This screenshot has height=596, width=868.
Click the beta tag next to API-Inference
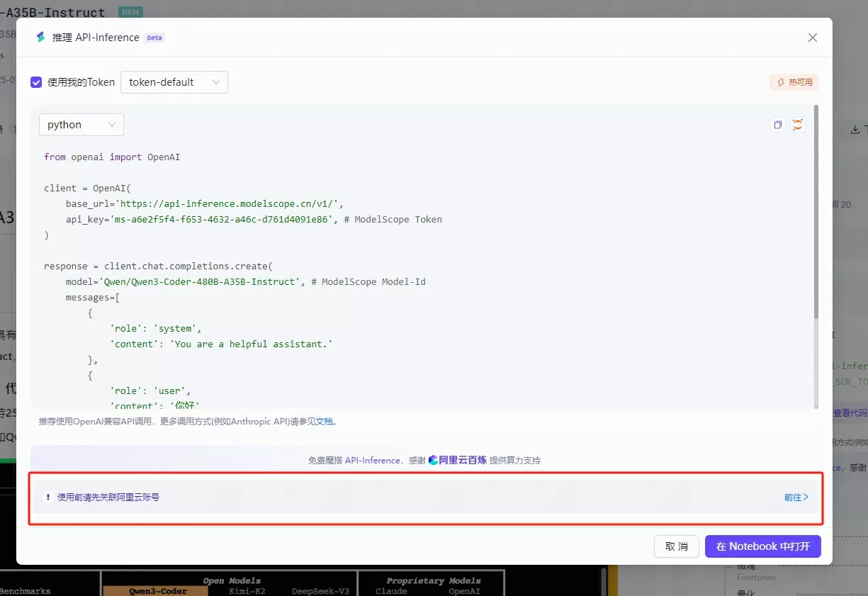(154, 38)
